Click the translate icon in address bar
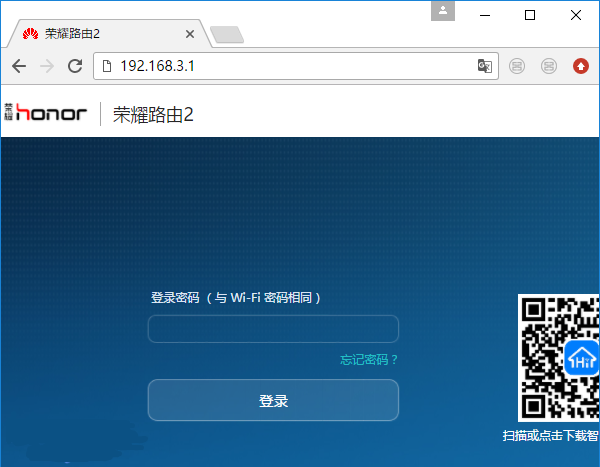This screenshot has height=467, width=600. click(x=484, y=66)
